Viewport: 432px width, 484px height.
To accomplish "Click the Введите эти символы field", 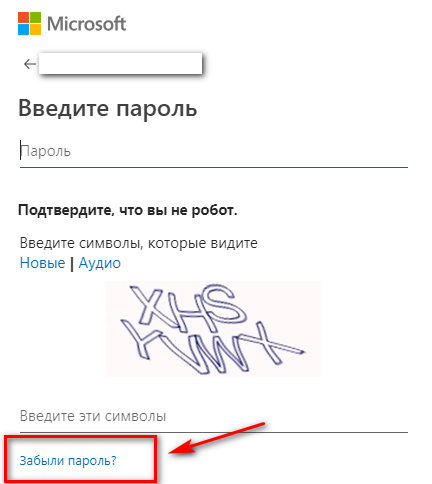I will pos(214,416).
